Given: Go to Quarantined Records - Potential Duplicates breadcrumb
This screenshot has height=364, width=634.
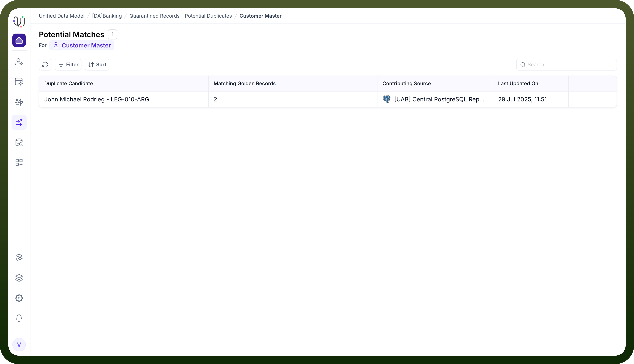Looking at the screenshot, I should 181,16.
